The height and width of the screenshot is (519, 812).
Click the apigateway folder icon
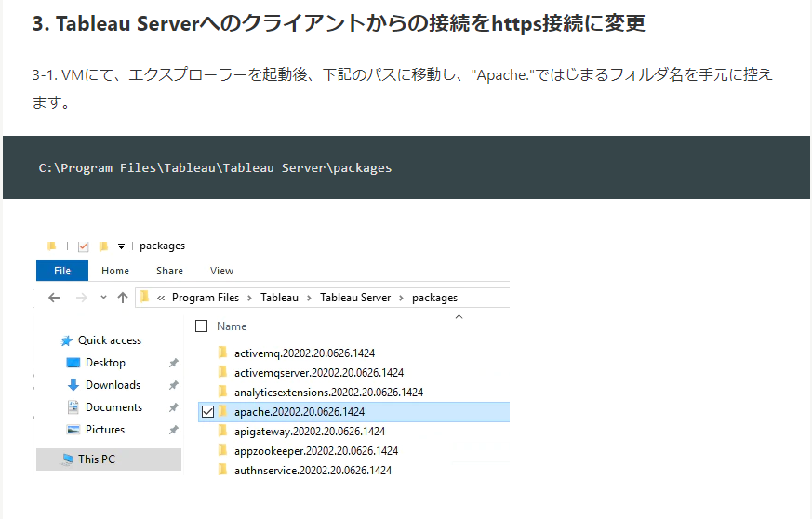(222, 431)
